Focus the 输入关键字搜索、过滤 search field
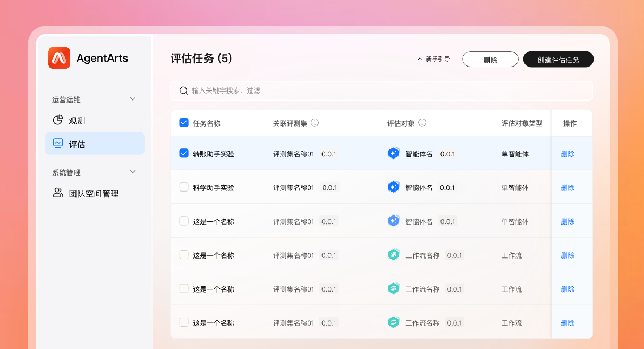 [x=382, y=91]
